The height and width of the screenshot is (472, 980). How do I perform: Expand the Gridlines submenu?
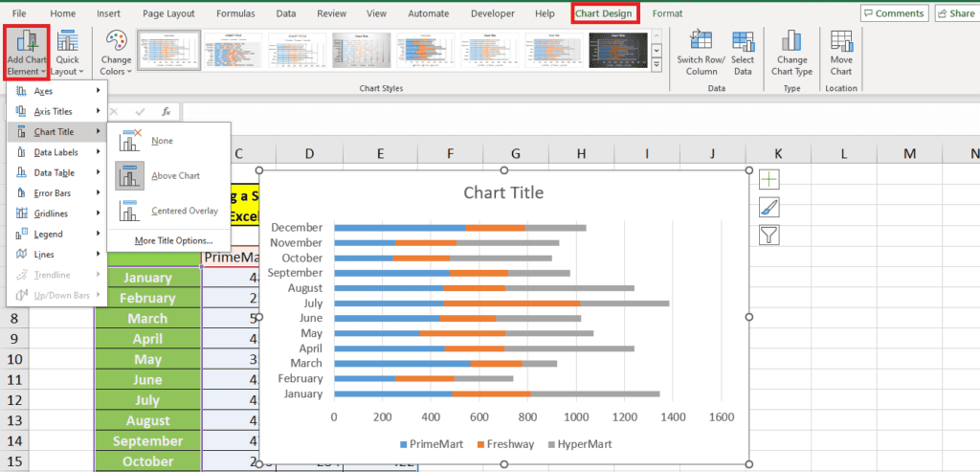(57, 214)
